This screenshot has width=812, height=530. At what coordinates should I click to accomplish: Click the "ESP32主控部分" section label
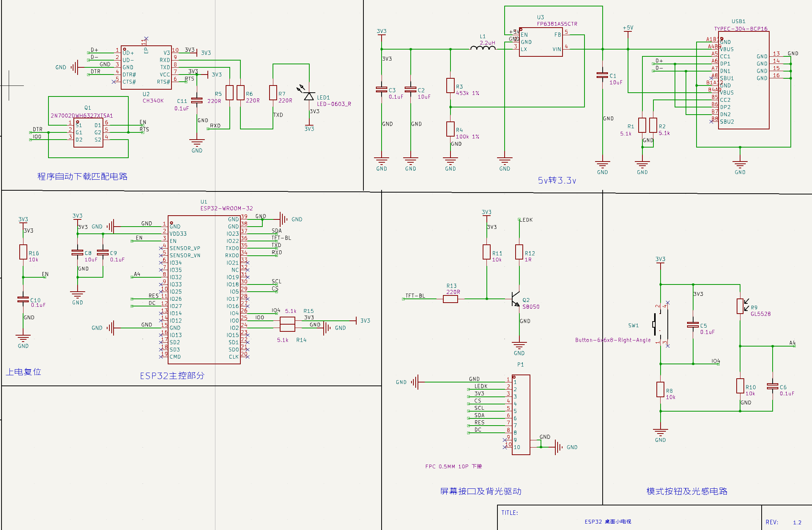(172, 376)
